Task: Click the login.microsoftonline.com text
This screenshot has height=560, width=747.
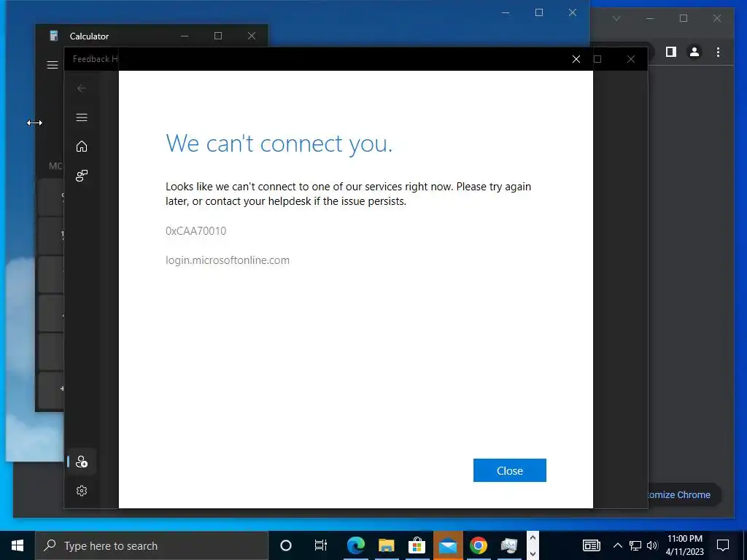Action: point(228,260)
